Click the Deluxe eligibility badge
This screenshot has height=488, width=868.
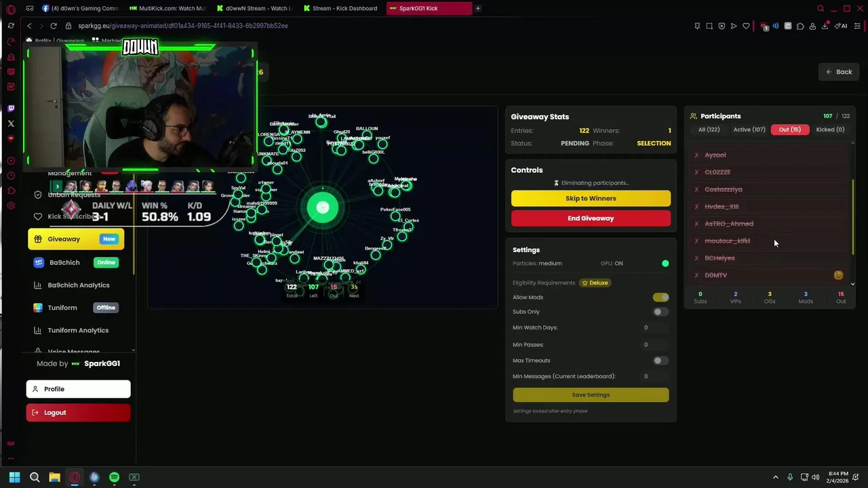595,283
